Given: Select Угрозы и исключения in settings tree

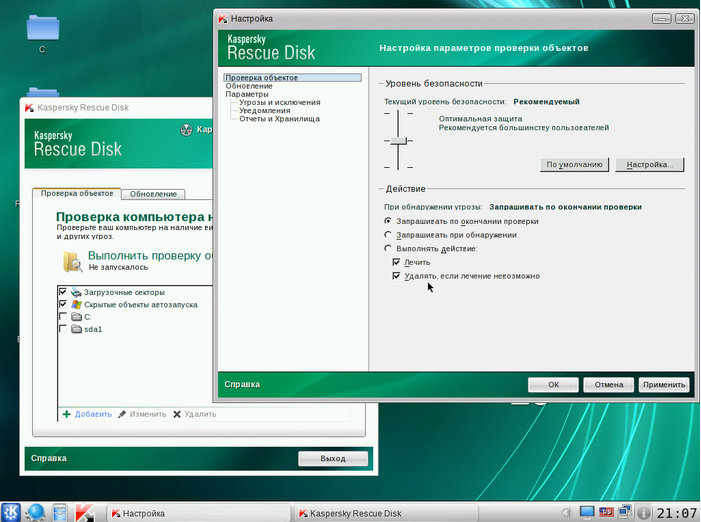Looking at the screenshot, I should 280,102.
